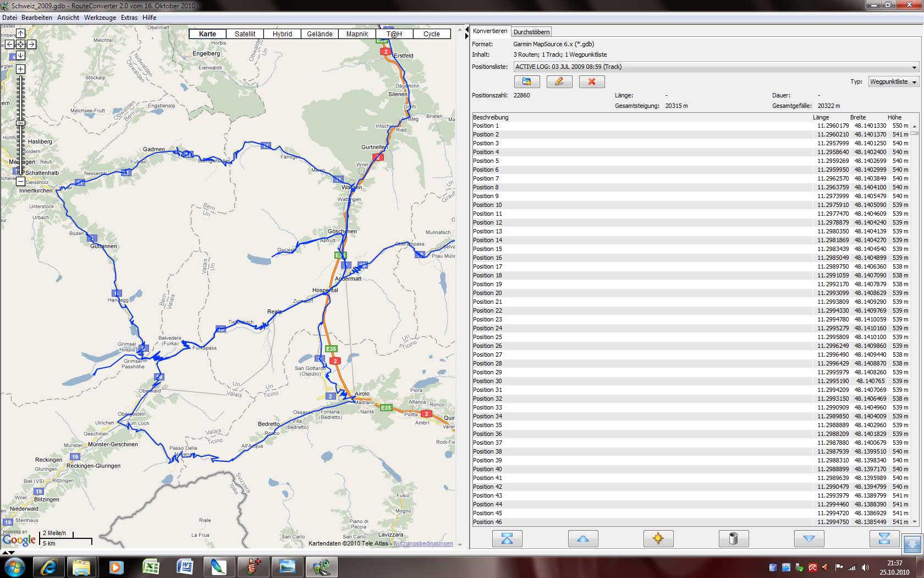The image size is (924, 578).
Task: Delete selected position with trash button
Action: 733,538
